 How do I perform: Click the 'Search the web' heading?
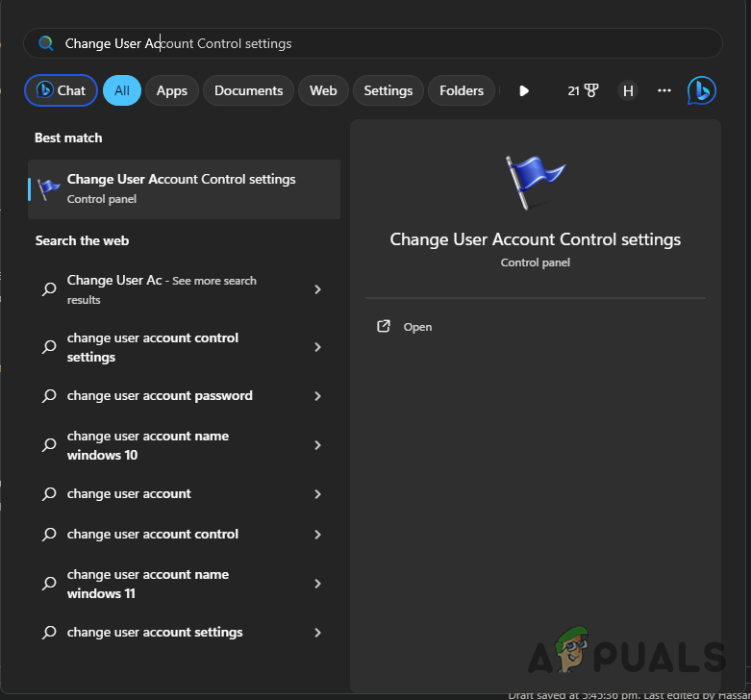[x=82, y=240]
